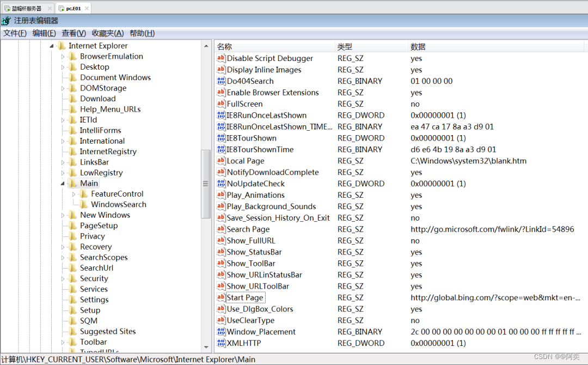The image size is (588, 365).
Task: Sort values by 数据 column header
Action: [x=496, y=46]
